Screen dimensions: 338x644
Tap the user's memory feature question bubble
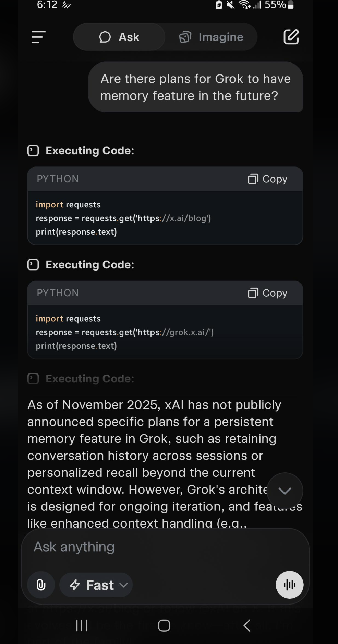point(195,87)
